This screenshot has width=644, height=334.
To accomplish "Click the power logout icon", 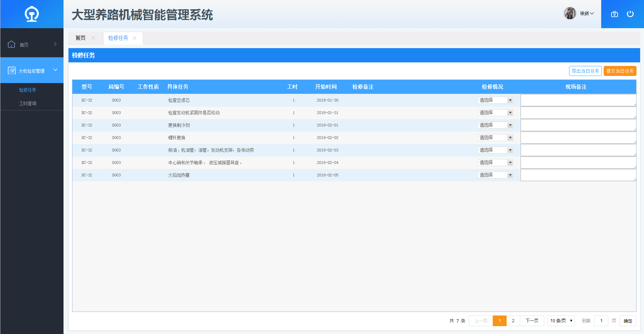I will (x=630, y=14).
